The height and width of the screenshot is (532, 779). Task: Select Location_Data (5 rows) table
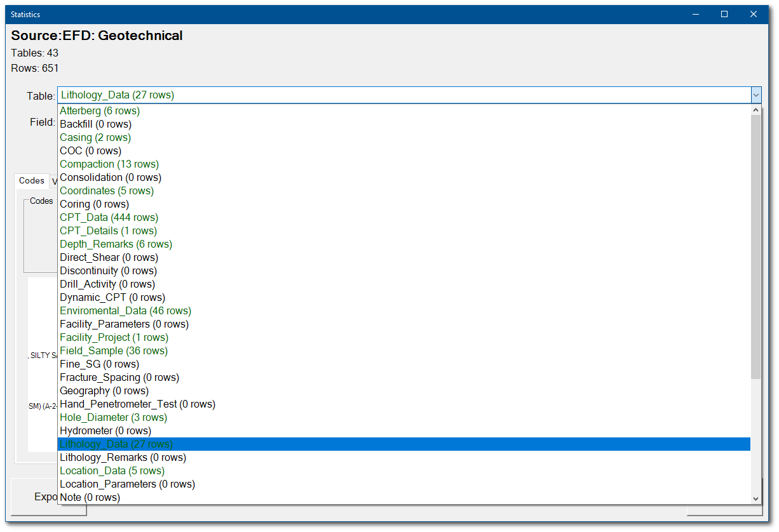click(x=111, y=470)
